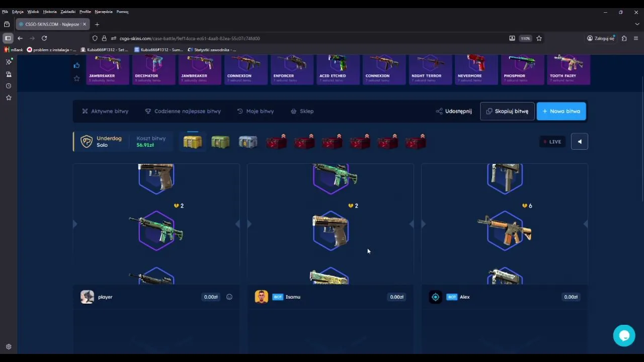Image resolution: width=644 pixels, height=362 pixels.
Task: Open the Statystki zawodnika bookmark
Action: tap(211, 50)
